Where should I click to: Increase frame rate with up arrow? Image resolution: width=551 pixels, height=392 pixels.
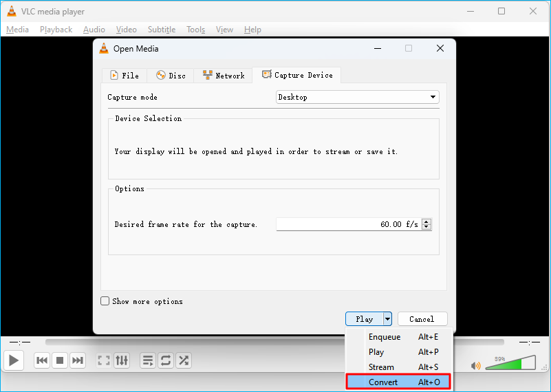tap(426, 221)
